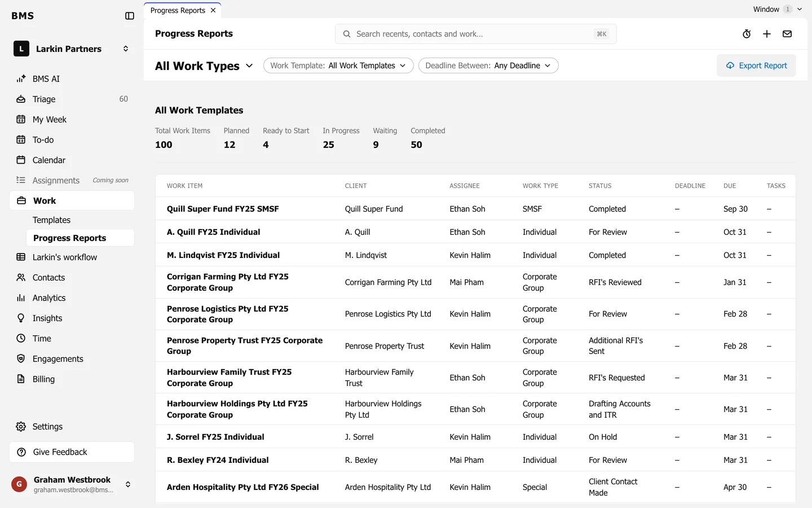The image size is (812, 508).
Task: Click the Calendar icon in sidebar
Action: (21, 160)
